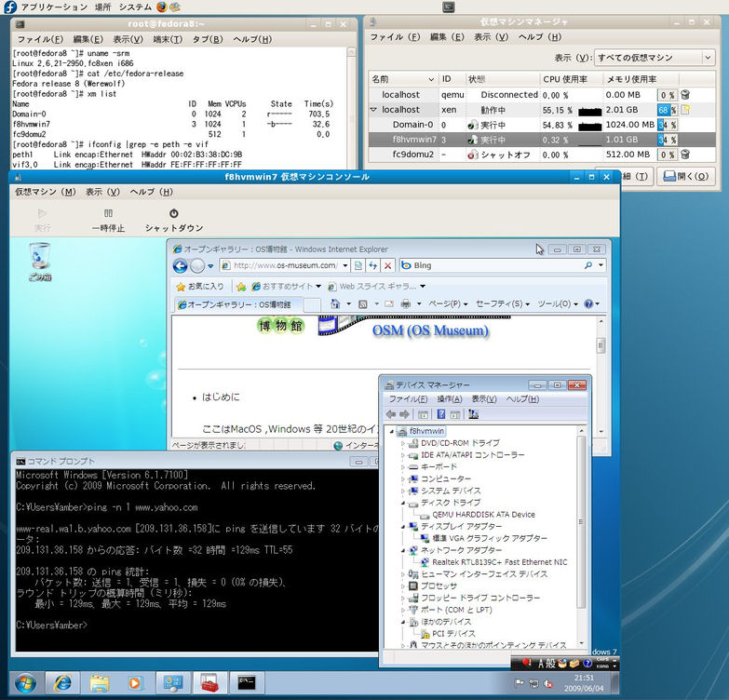Refresh the page in Internet Explorer
729x700 pixels.
[372, 265]
